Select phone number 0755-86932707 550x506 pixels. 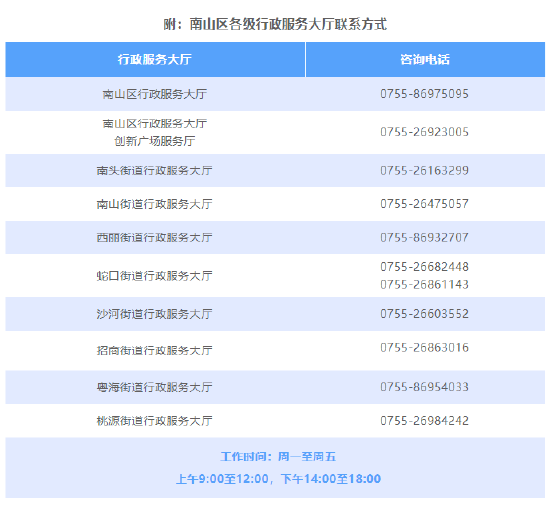425,237
